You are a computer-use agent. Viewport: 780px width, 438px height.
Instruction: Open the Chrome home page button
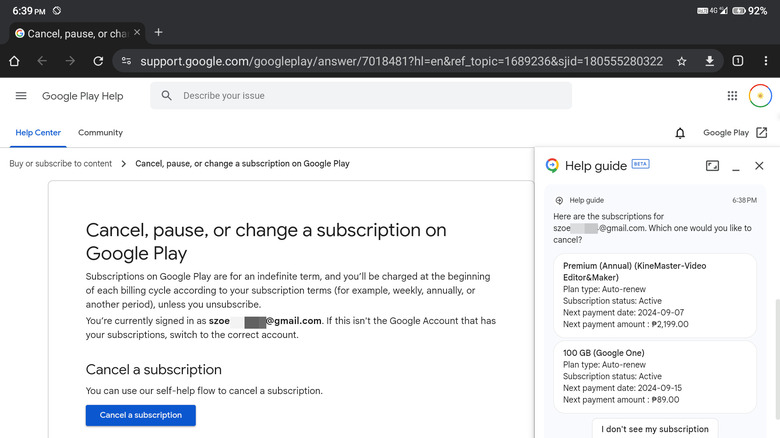[14, 61]
